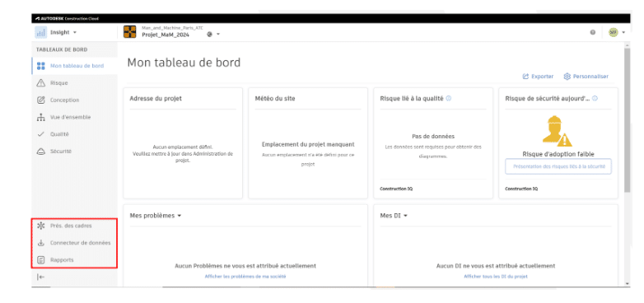The height and width of the screenshot is (303, 644).
Task: Click the Prés. des cadres snowflake icon
Action: point(40,226)
